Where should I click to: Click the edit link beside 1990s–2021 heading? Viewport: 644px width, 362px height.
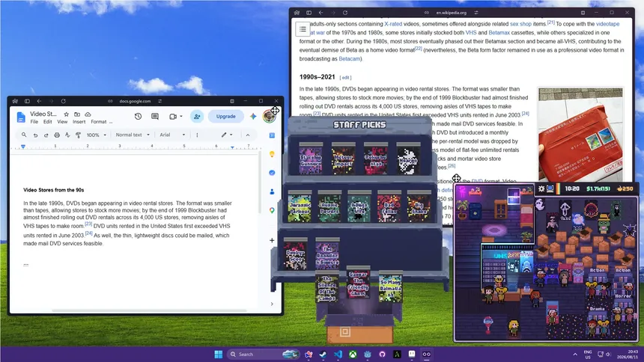(x=346, y=78)
